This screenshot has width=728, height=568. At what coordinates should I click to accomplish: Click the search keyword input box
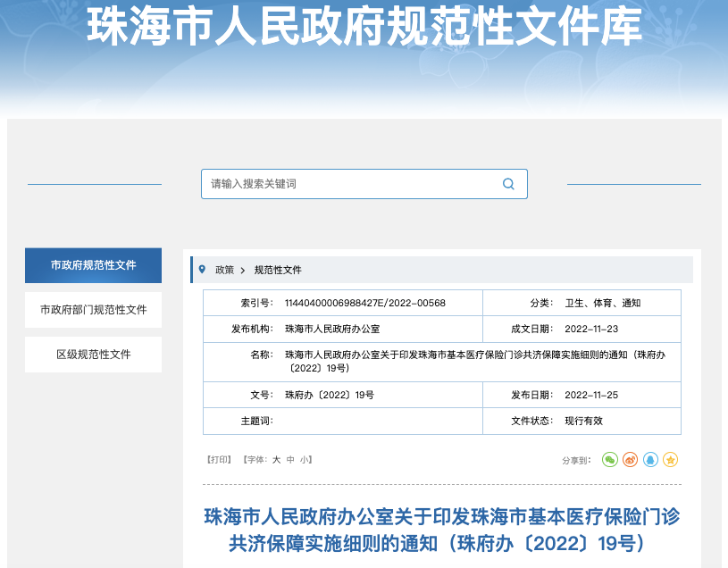tap(348, 183)
